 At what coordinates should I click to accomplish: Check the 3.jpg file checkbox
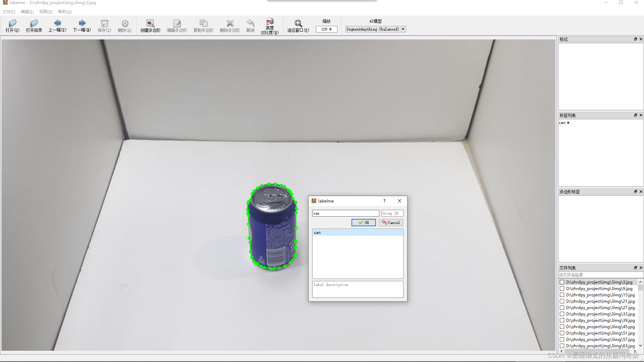click(562, 282)
